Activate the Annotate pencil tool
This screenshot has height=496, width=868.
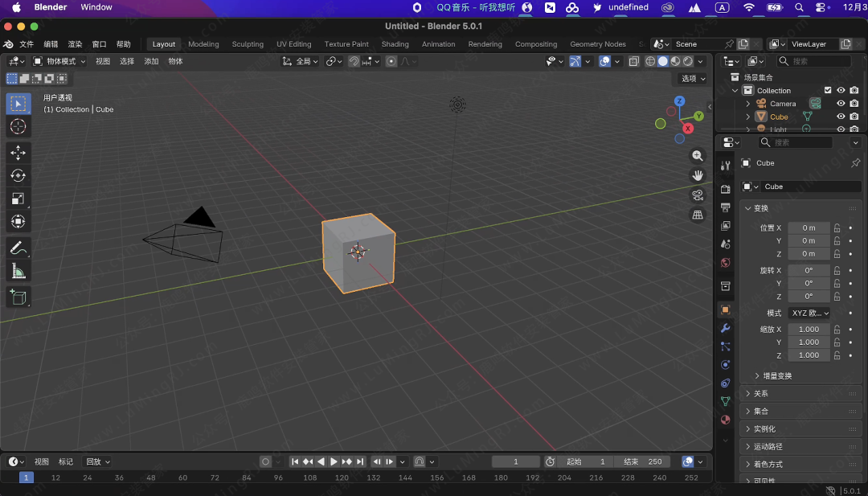pyautogui.click(x=18, y=248)
